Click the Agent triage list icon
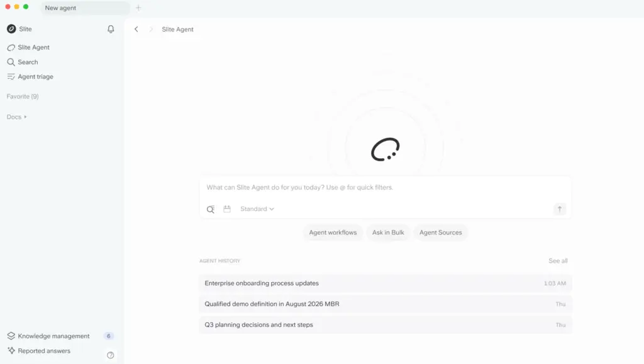Image resolution: width=644 pixels, height=364 pixels. click(11, 76)
